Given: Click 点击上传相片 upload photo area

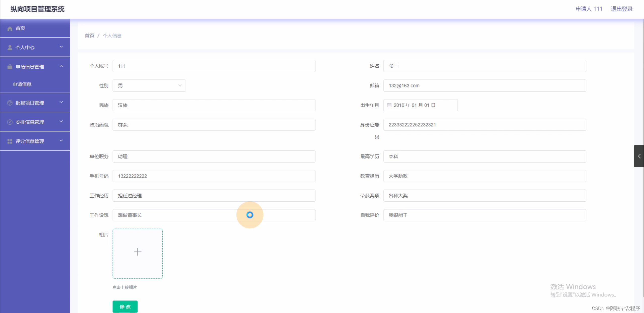Looking at the screenshot, I should 125,287.
